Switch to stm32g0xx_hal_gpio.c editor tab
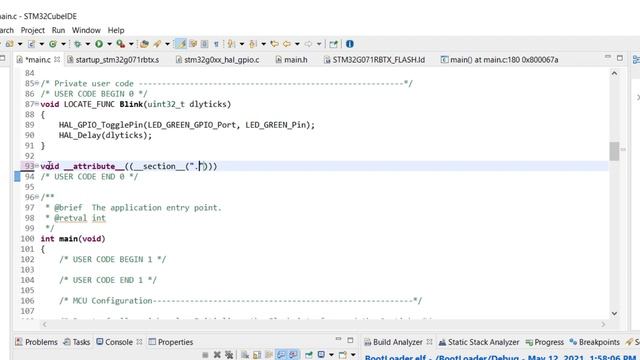 coord(218,60)
